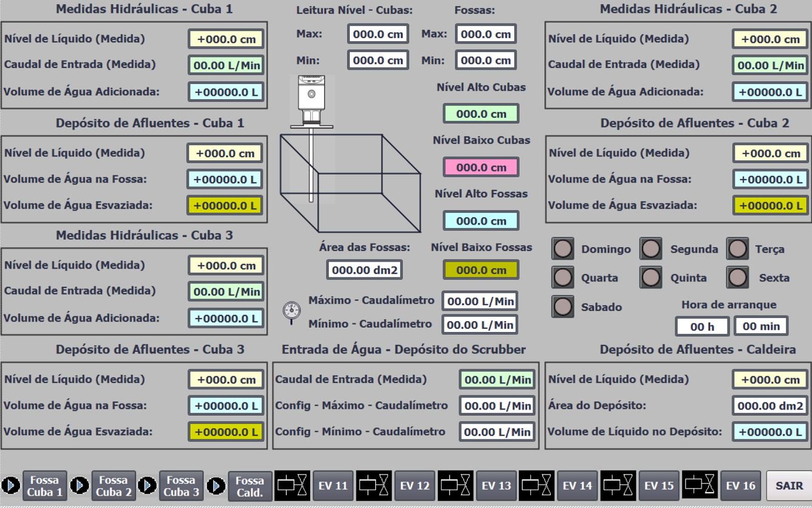Click SAIR to exit the screen

tap(789, 486)
